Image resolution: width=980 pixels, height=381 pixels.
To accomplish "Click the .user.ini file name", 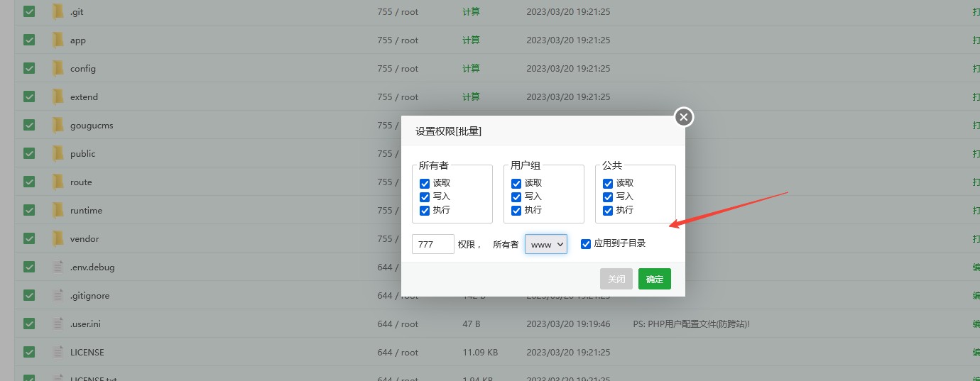I will point(85,324).
